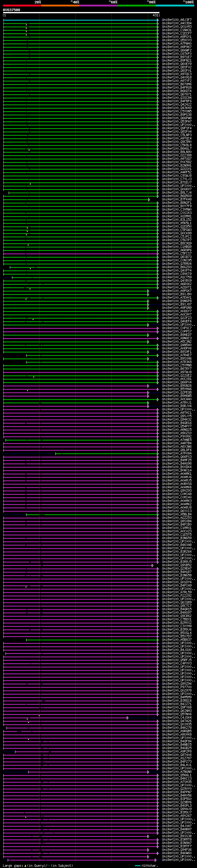This screenshot has height=868, width=197.
Task: Select hit label UniRef100_A9TUQ7
Action: (177, 159)
